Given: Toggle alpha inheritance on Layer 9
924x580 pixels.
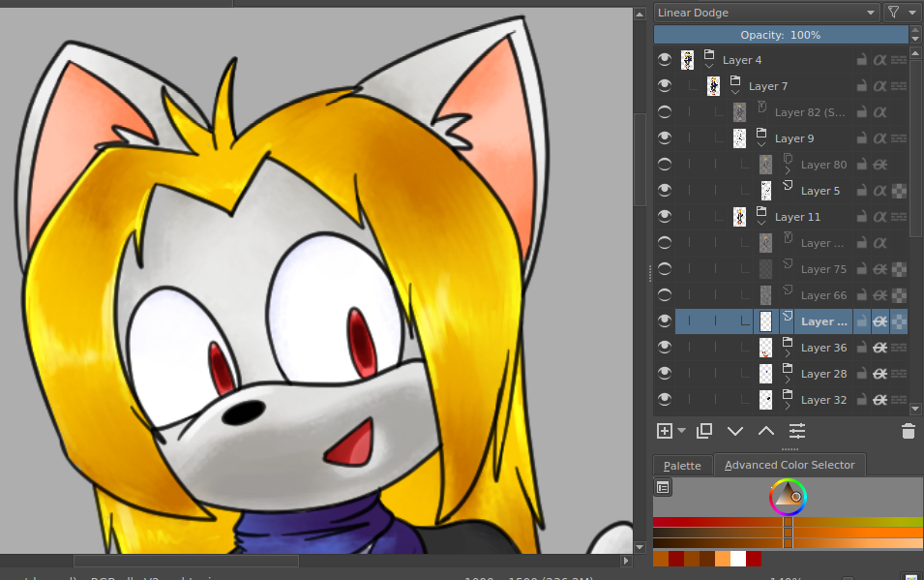Looking at the screenshot, I should 879,138.
